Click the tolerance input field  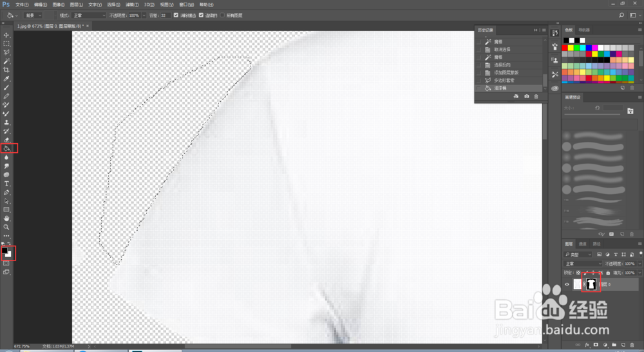(x=165, y=15)
